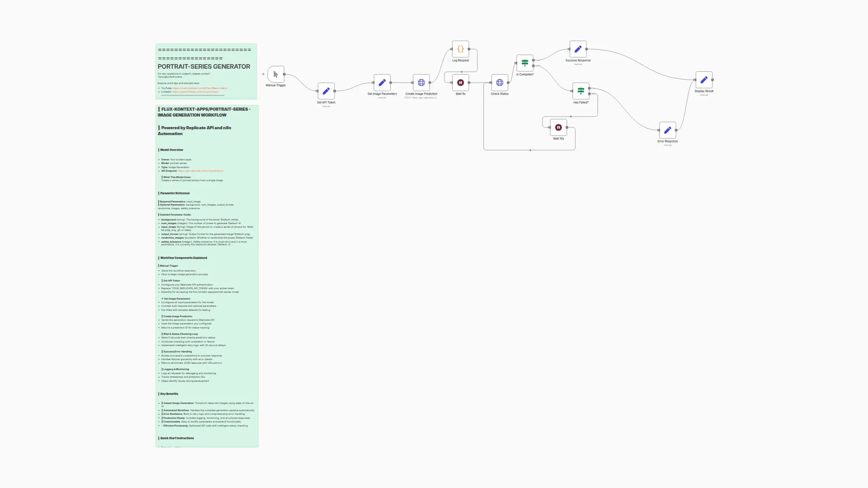
Task: Select the Success Response node
Action: pyautogui.click(x=578, y=49)
